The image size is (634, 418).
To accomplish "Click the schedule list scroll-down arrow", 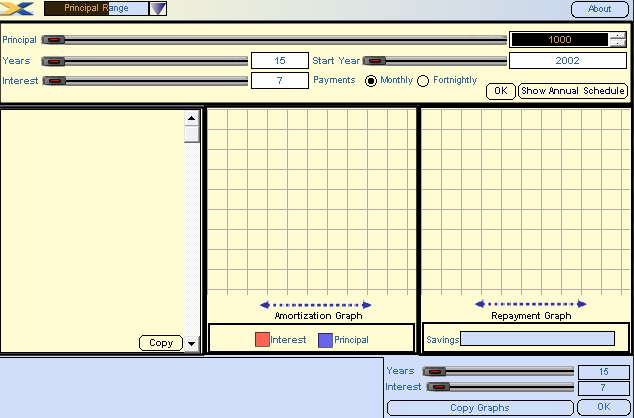I will [x=191, y=344].
